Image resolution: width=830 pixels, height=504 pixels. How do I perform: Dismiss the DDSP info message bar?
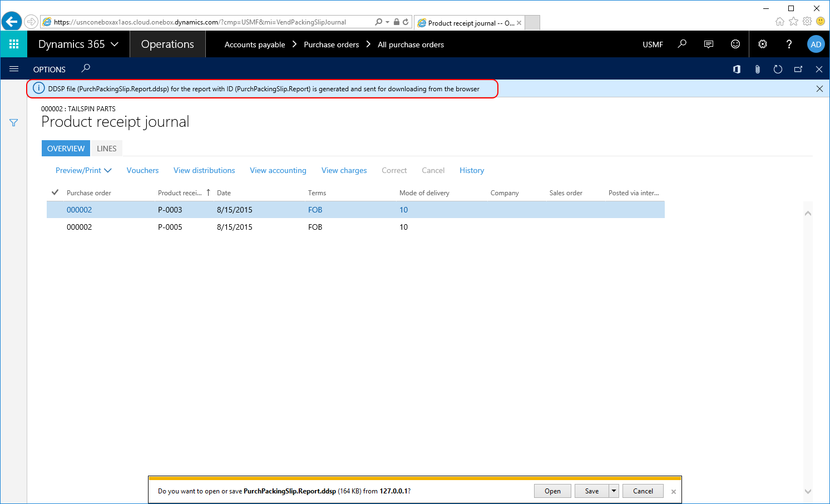[x=819, y=88]
